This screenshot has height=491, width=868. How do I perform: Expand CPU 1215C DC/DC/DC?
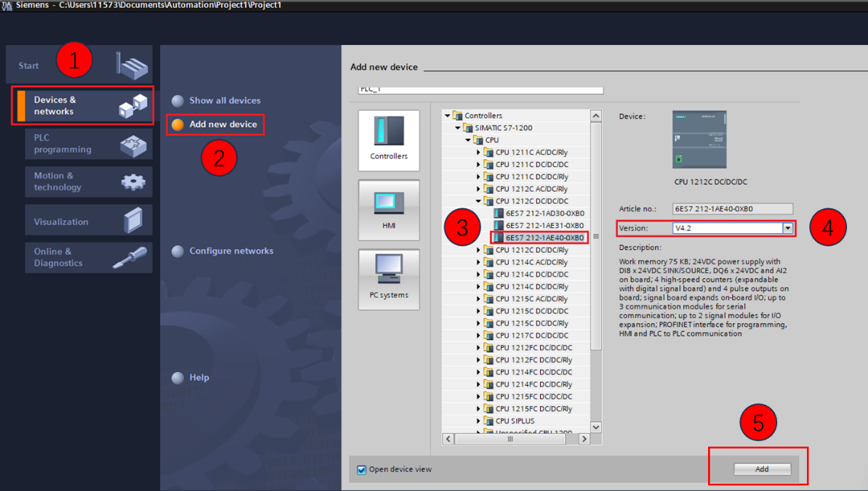[478, 311]
